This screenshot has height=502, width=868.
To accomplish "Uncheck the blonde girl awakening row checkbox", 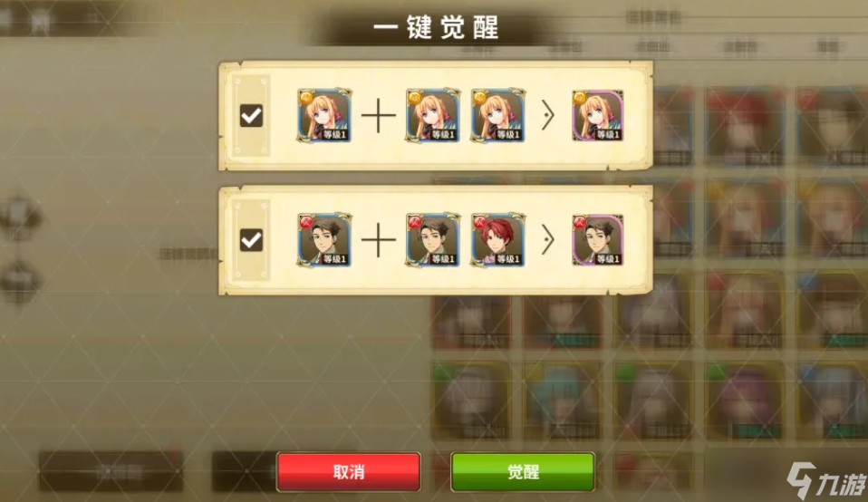I will 251,116.
